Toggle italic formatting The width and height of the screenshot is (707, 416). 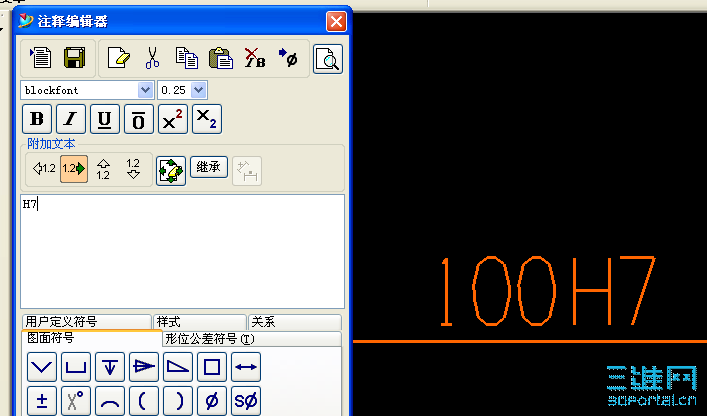pyautogui.click(x=71, y=119)
